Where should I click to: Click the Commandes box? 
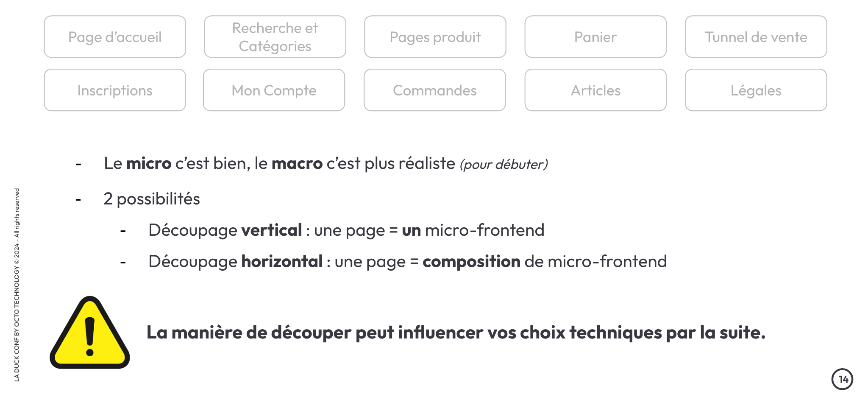pos(435,90)
